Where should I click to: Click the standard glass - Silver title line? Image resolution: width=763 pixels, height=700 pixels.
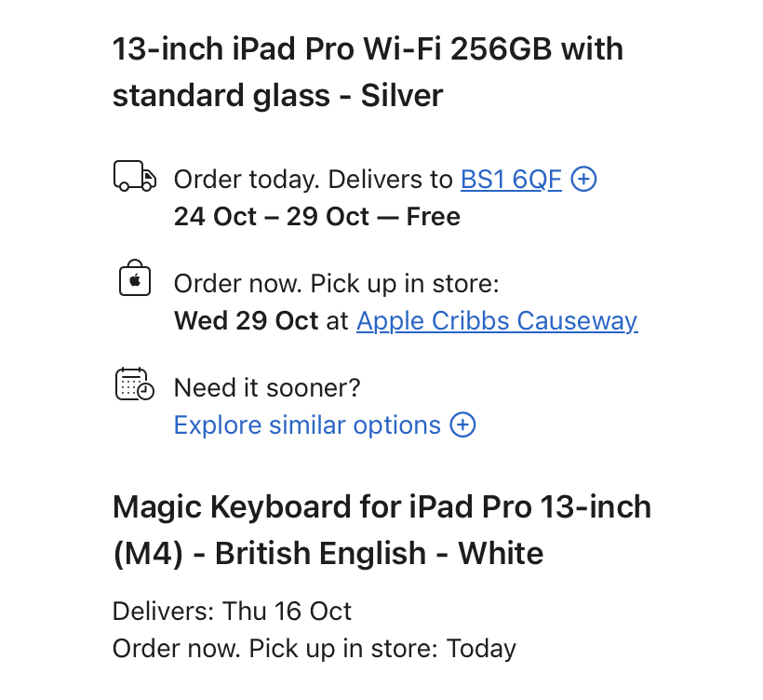[277, 95]
